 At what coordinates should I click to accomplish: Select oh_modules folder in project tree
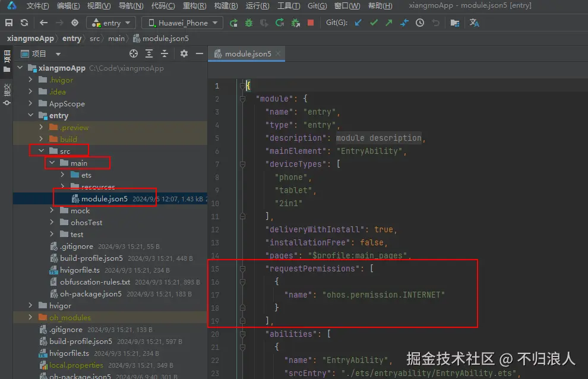69,317
